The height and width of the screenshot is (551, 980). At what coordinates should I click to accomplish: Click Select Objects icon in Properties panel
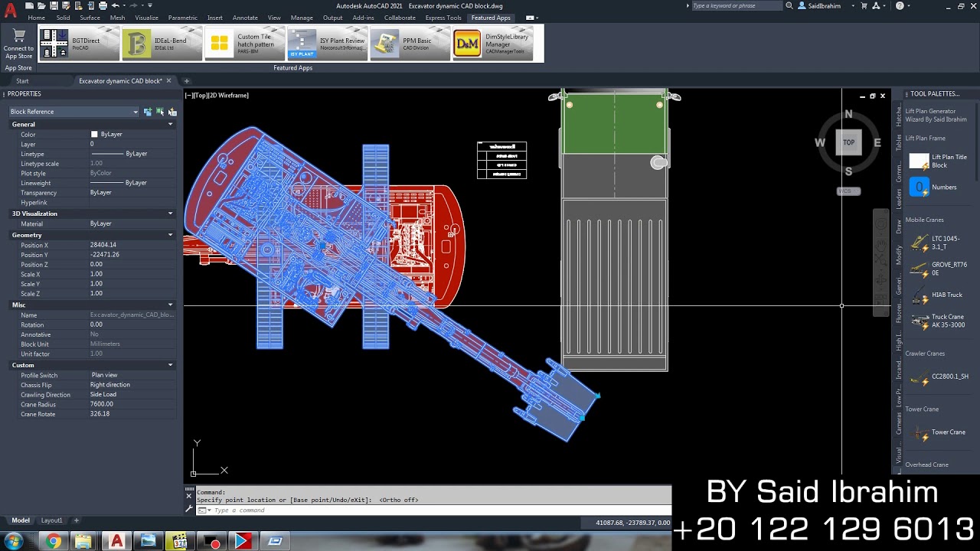click(160, 112)
